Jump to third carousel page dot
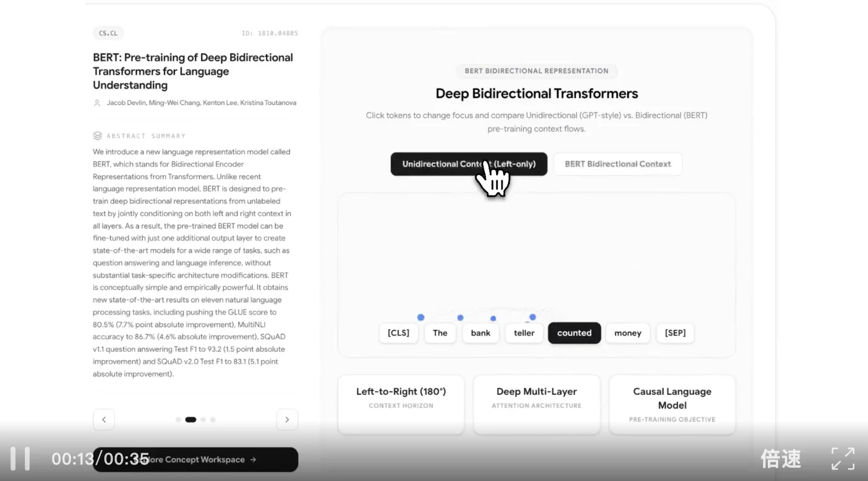The image size is (868, 481). 203,420
